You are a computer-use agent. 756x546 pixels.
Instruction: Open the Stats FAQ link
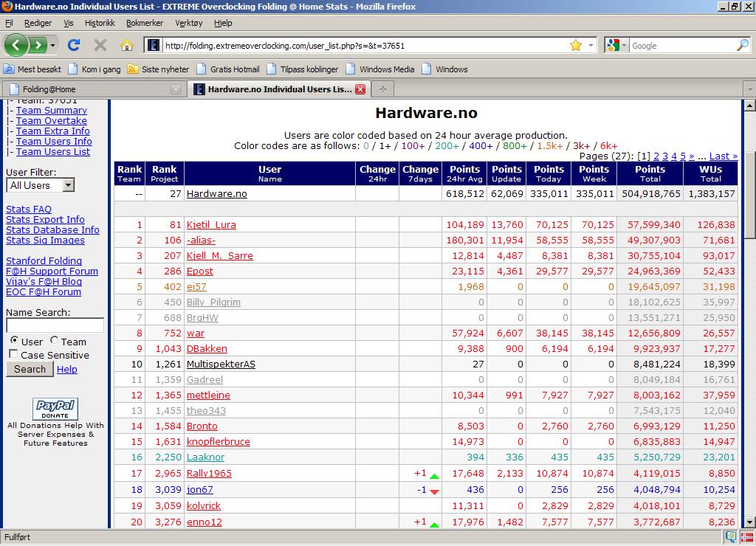coord(29,209)
